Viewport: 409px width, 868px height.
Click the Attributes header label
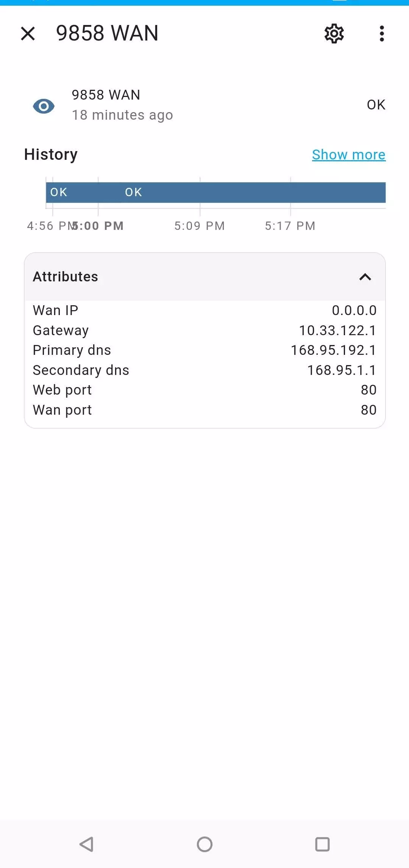[x=66, y=277]
